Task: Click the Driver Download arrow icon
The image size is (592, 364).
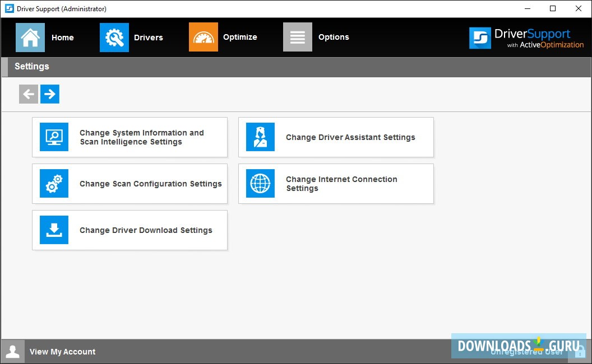Action: (54, 230)
